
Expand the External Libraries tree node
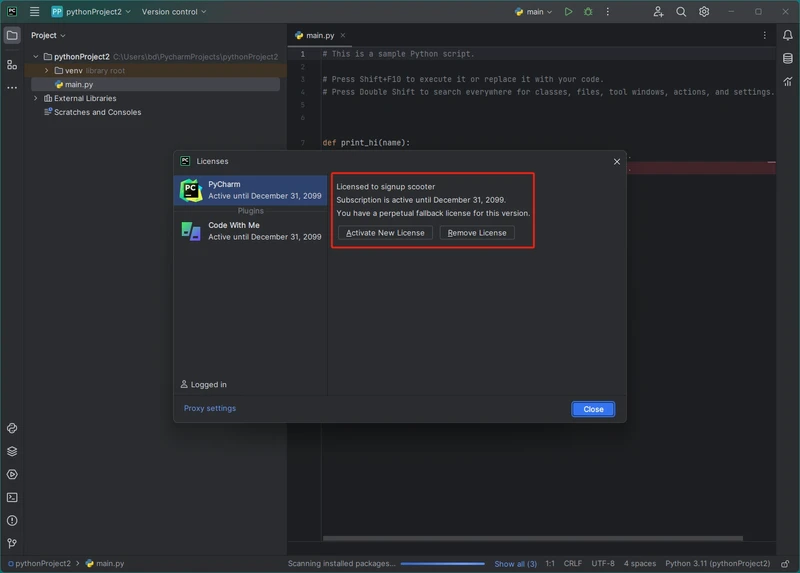click(x=36, y=99)
